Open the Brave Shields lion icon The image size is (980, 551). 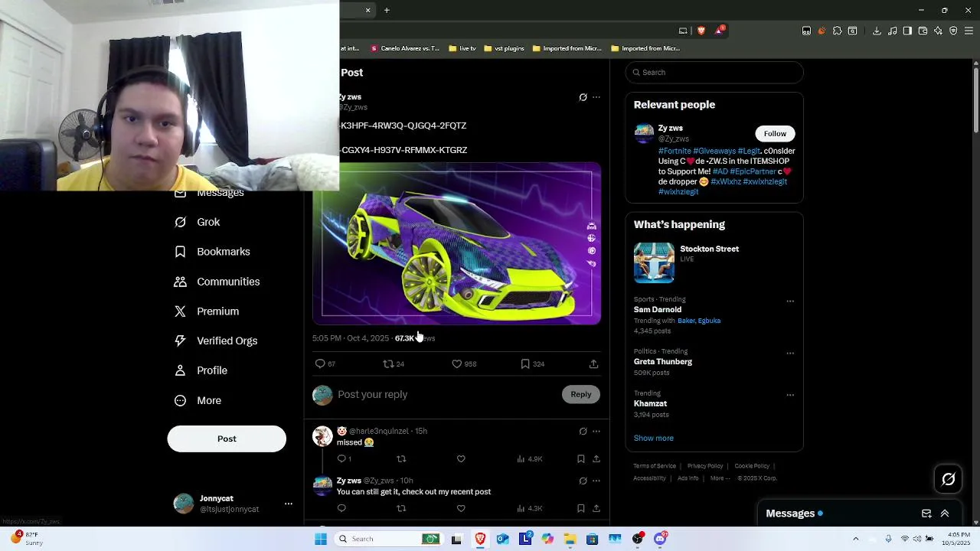point(701,31)
